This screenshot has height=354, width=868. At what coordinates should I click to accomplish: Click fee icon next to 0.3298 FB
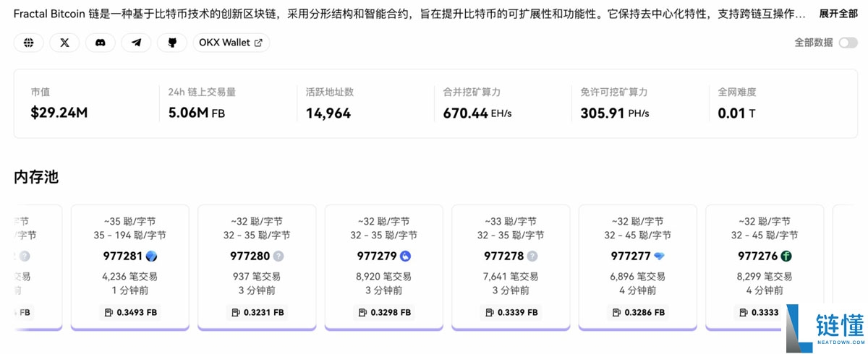coord(363,313)
